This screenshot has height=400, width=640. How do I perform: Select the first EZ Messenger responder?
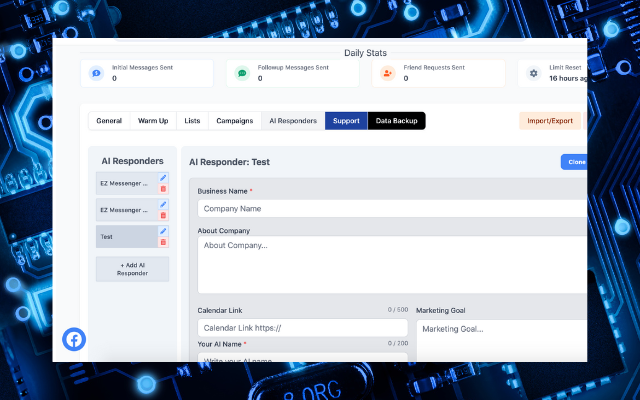[x=127, y=183]
